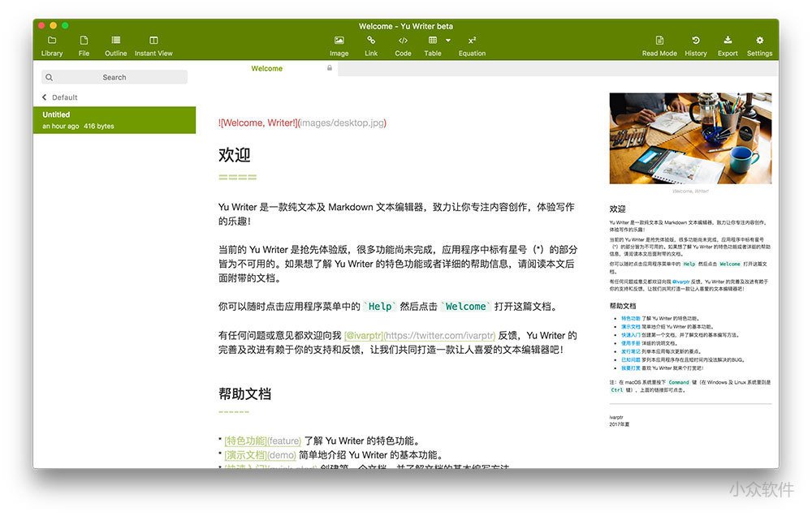Click 特色功能 link in preview pane
The height and width of the screenshot is (516, 812).
[630, 319]
